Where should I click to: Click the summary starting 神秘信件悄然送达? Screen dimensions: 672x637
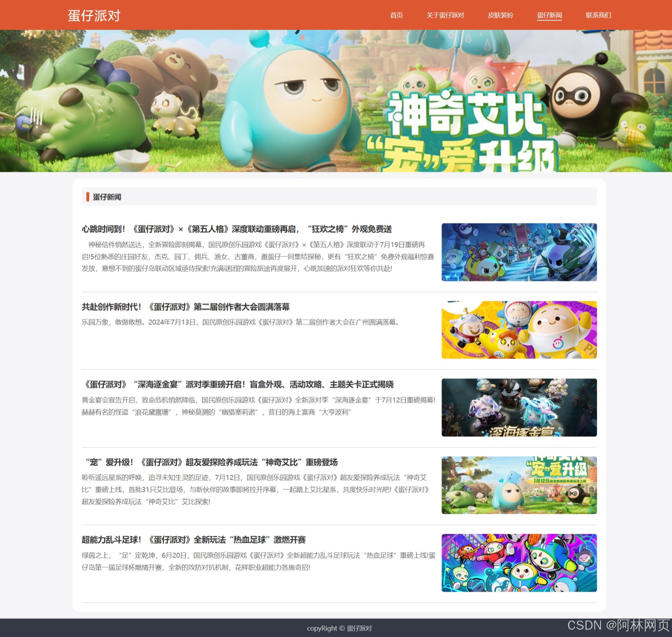[x=258, y=256]
